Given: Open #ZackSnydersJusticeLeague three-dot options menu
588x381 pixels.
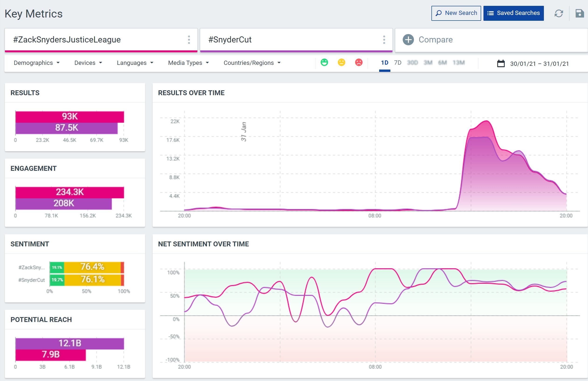Looking at the screenshot, I should point(189,39).
